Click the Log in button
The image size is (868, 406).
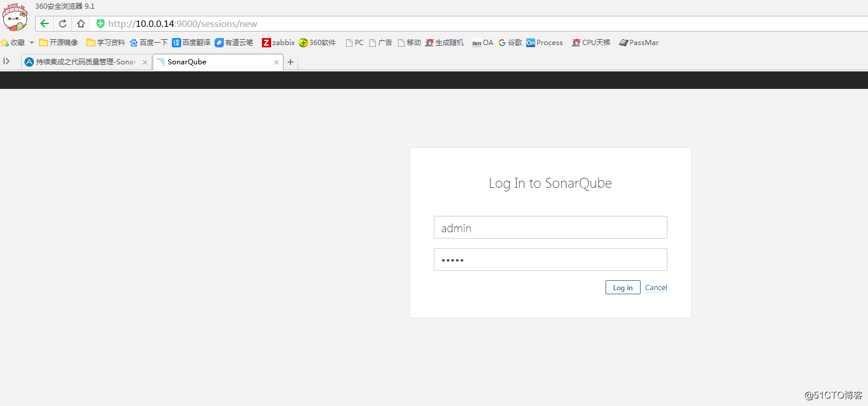point(623,287)
